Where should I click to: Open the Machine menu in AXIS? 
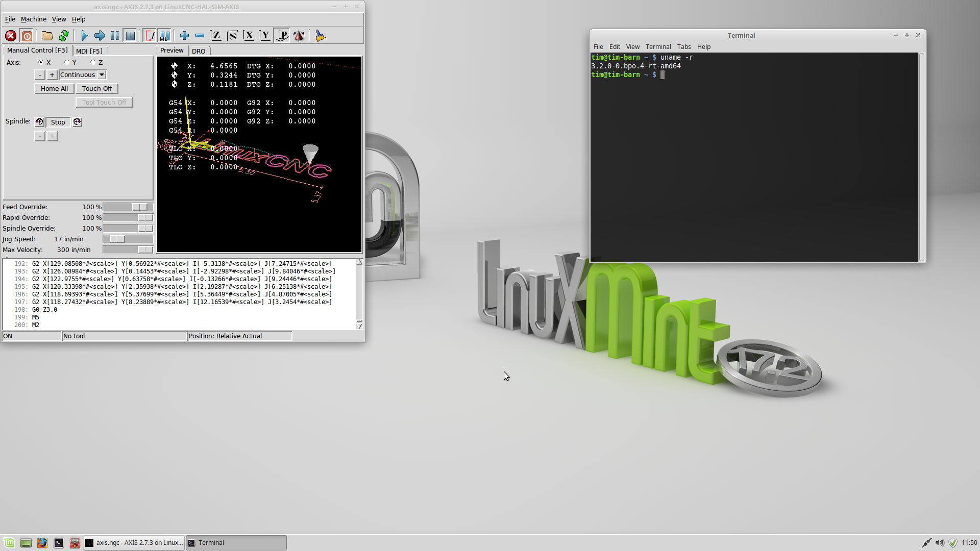point(34,19)
